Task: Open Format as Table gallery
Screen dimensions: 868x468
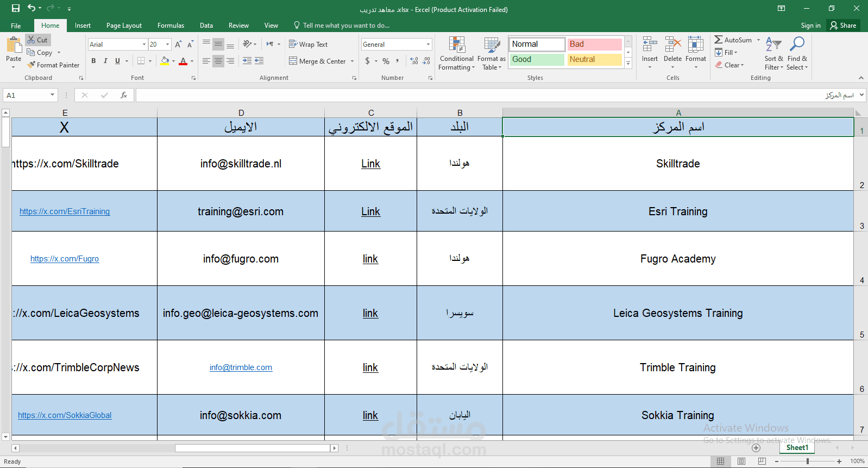Action: coord(492,53)
